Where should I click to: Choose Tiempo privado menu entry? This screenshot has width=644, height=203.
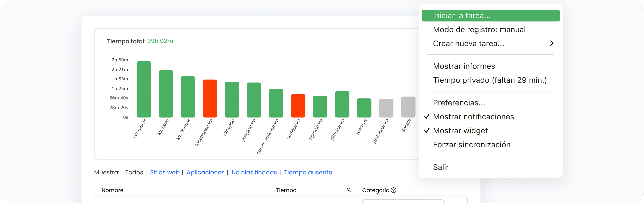point(490,80)
